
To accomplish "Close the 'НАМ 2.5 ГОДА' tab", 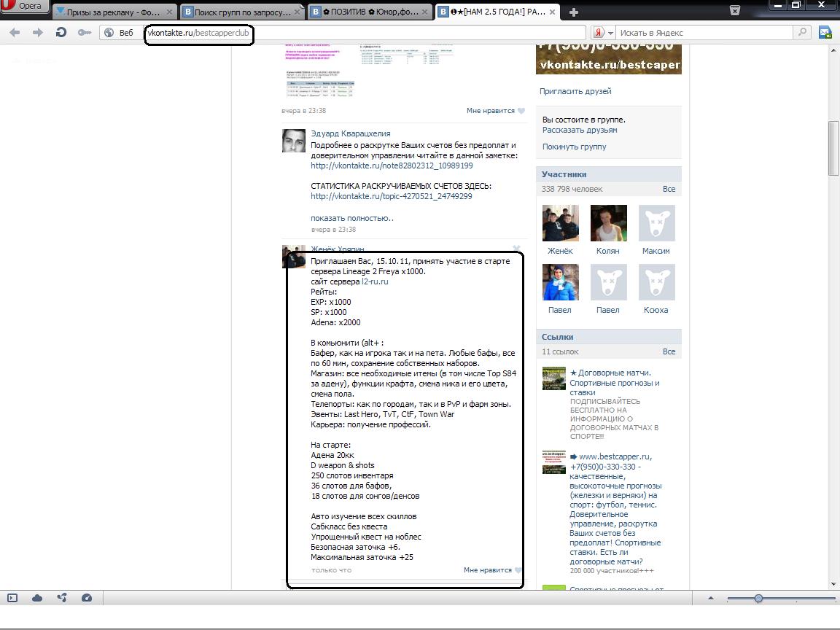I will 553,12.
